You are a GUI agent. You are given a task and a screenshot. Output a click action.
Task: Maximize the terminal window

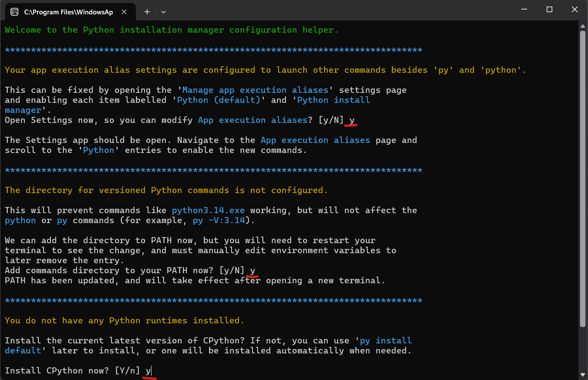click(549, 10)
